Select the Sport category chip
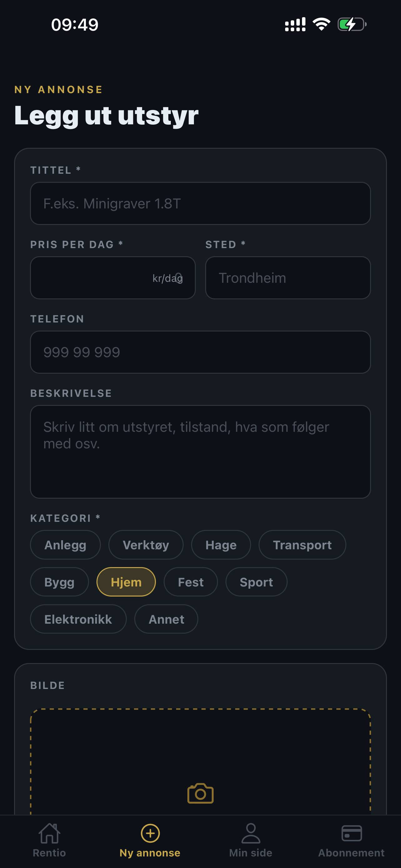401x868 pixels. point(256,582)
